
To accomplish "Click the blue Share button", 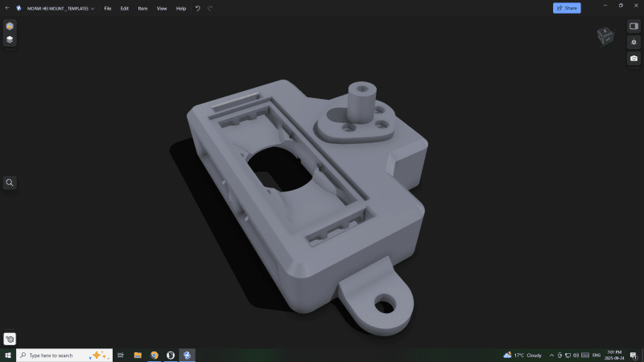I will [x=567, y=8].
